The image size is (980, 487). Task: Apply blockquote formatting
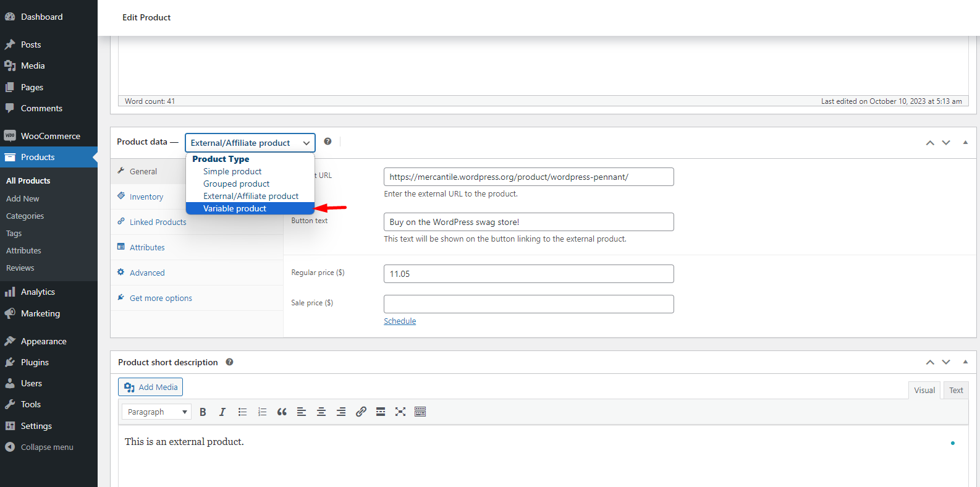click(x=282, y=412)
